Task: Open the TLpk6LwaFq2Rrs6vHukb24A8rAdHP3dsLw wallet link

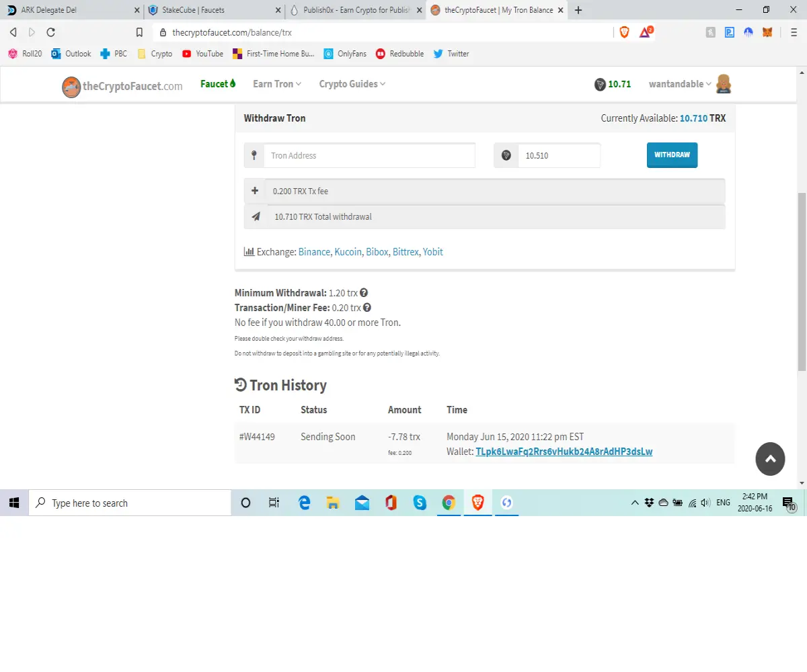Action: 564,452
